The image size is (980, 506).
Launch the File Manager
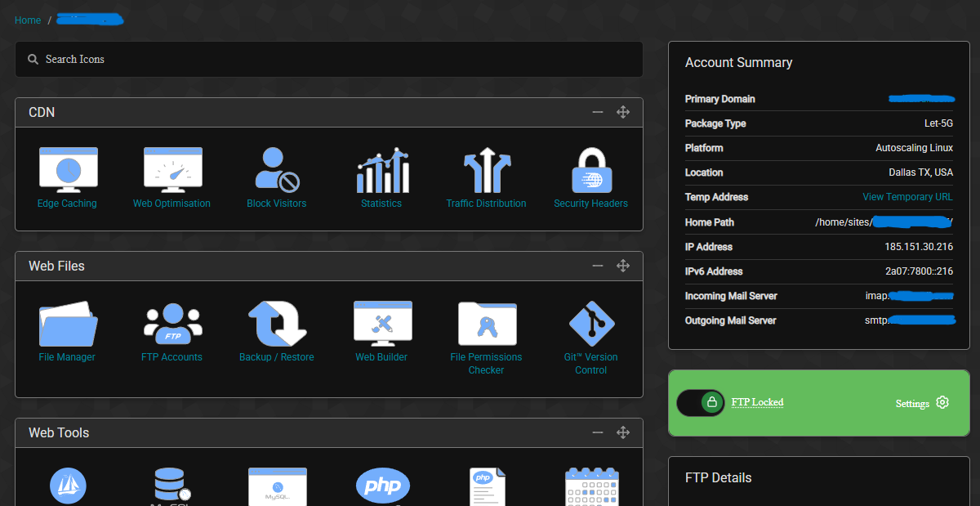pyautogui.click(x=68, y=331)
